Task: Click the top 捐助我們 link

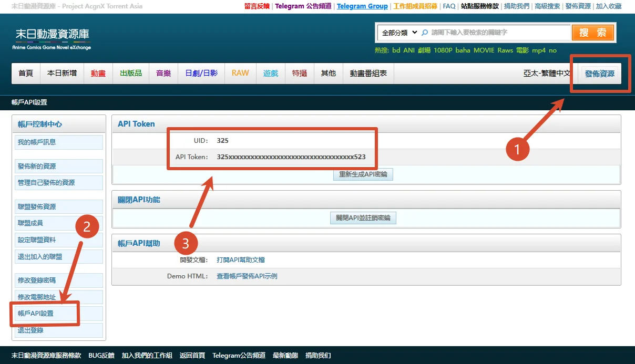Action: pyautogui.click(x=517, y=6)
